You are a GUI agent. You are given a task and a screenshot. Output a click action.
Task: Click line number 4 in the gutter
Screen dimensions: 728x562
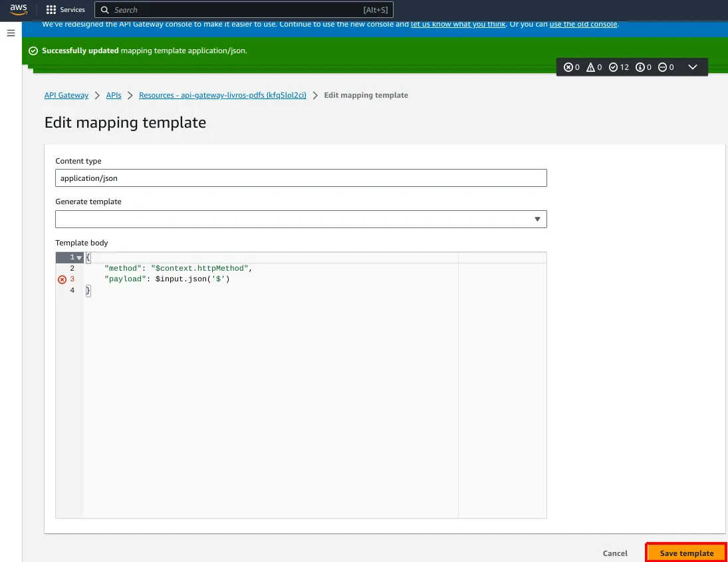point(72,290)
